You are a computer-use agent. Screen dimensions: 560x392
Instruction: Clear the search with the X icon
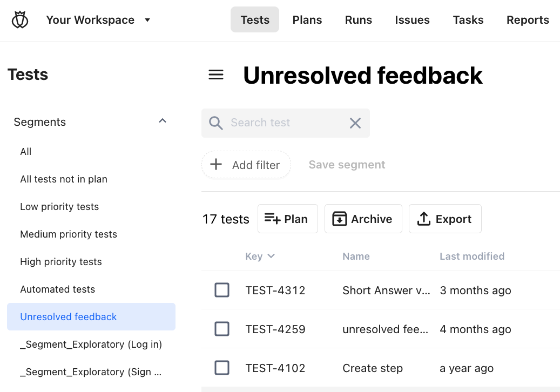(x=355, y=123)
